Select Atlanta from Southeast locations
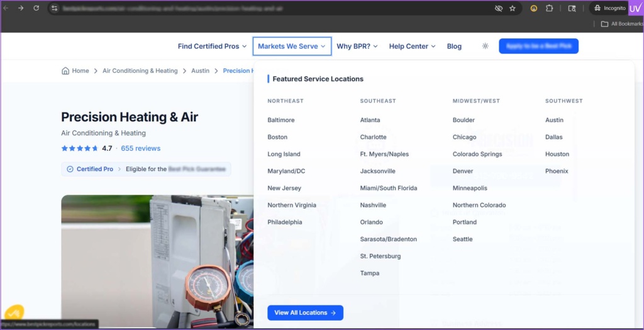The width and height of the screenshot is (644, 330). point(370,120)
